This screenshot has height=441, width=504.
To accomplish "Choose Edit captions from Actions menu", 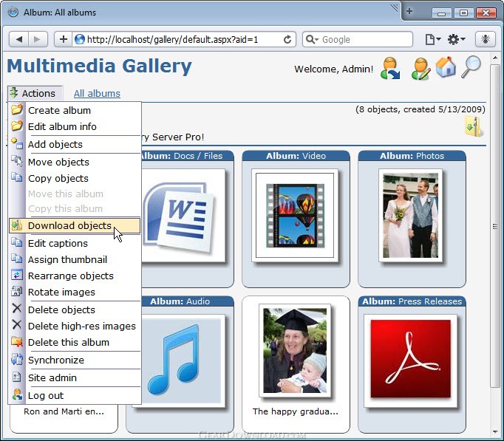I will [x=75, y=244].
